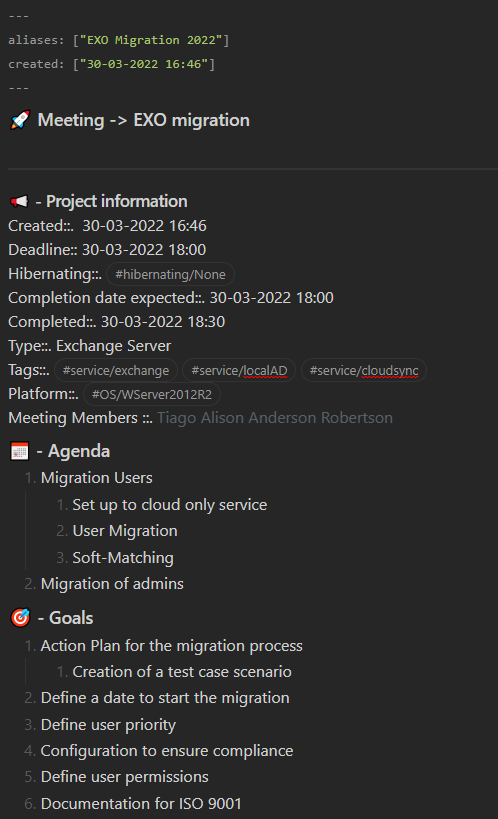Screen dimensions: 498x819
Task: Click Action Plan for the migration process
Action: coord(171,646)
